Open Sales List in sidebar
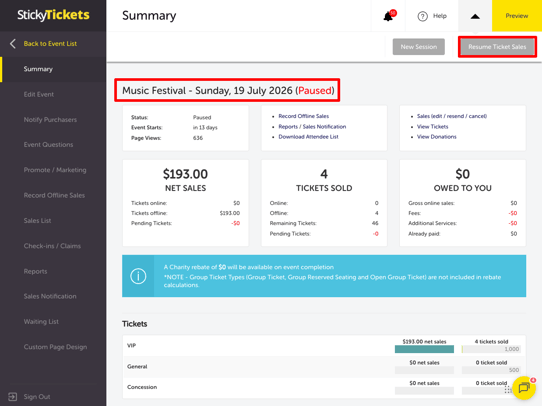 pos(37,220)
